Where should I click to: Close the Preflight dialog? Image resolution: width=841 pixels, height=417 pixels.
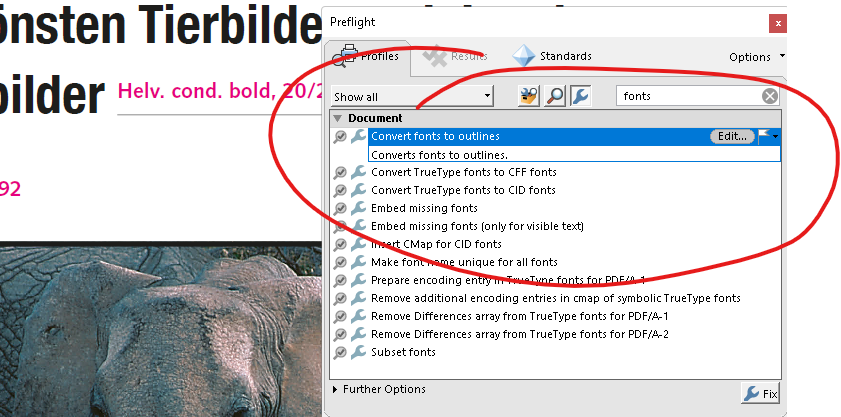coord(777,24)
